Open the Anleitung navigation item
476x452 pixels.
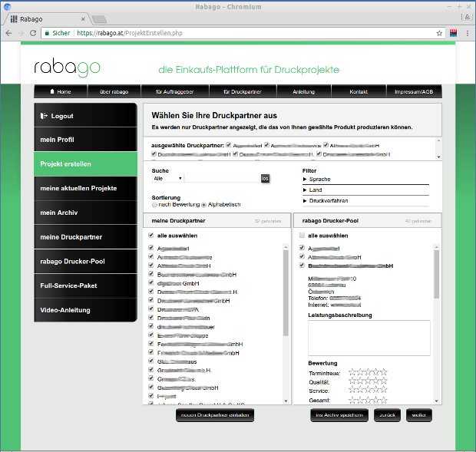pos(303,91)
